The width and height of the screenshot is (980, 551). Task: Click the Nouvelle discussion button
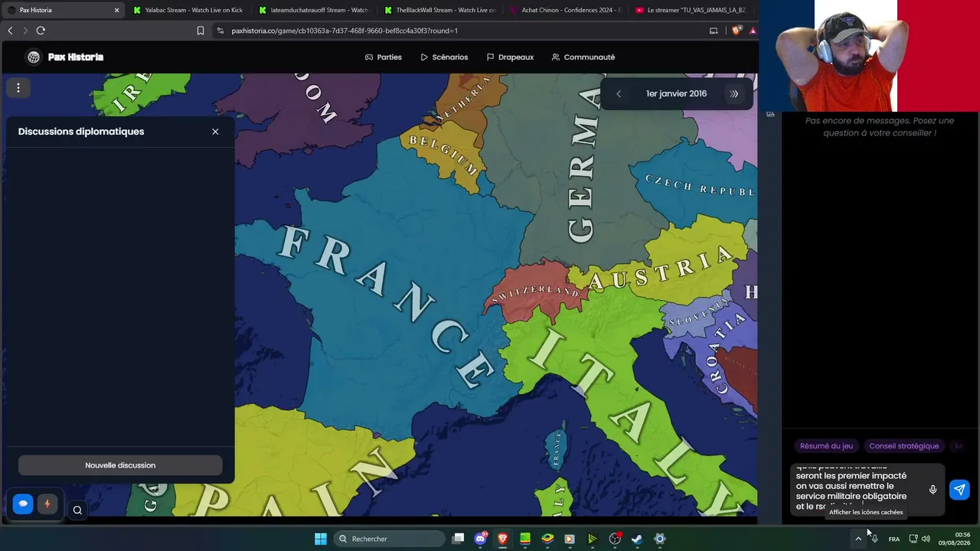click(120, 465)
